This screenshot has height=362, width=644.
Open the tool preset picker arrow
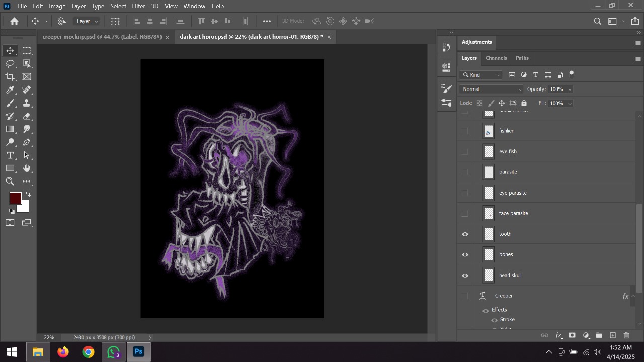pyautogui.click(x=45, y=21)
